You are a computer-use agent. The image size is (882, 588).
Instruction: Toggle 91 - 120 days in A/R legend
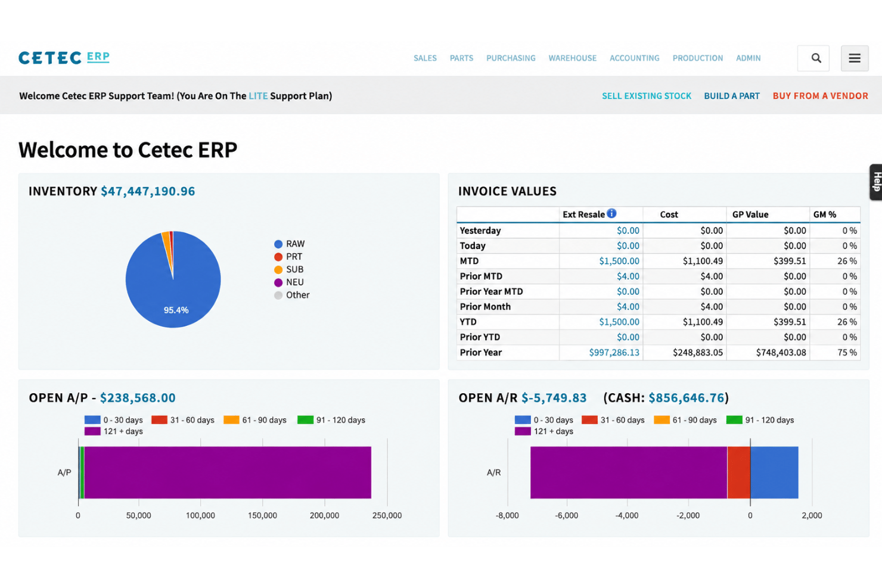(x=760, y=420)
